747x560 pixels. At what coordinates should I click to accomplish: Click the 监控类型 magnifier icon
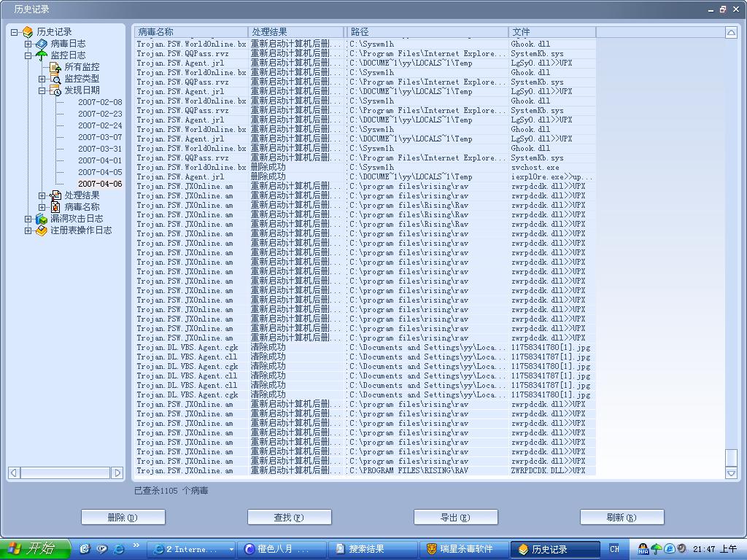click(x=55, y=79)
